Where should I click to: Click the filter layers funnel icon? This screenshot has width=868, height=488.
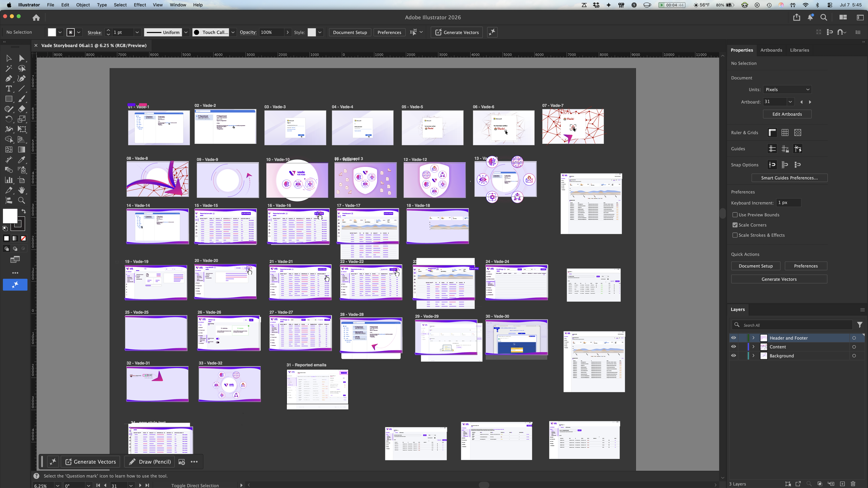(860, 325)
